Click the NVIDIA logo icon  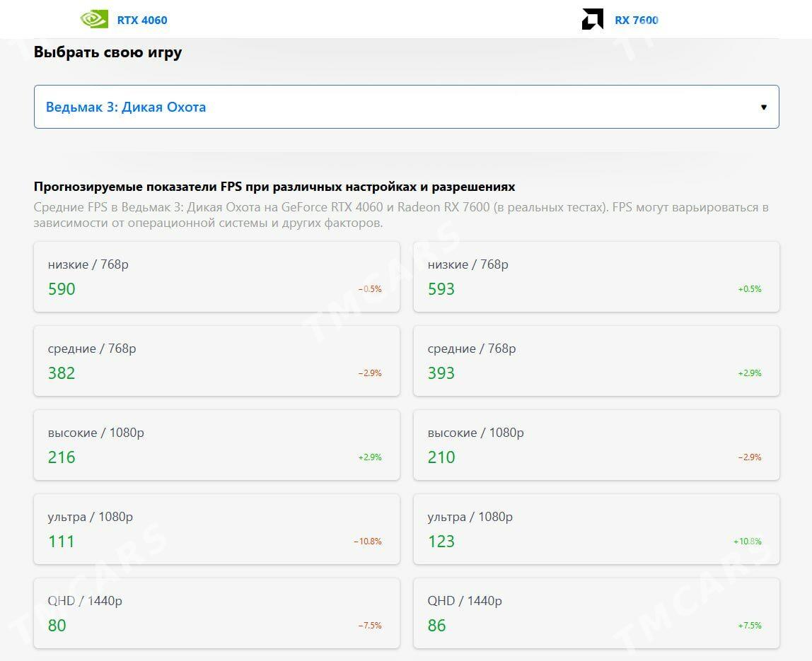[x=94, y=20]
